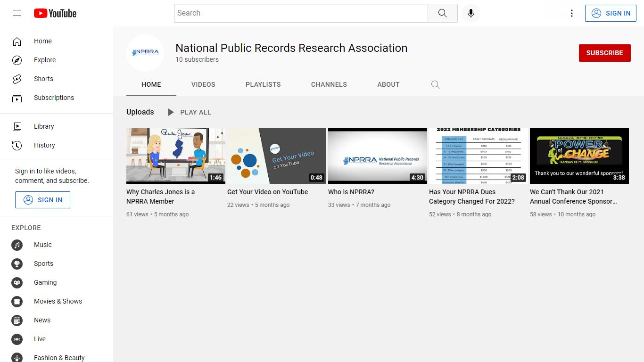Click the search magnifier button

pyautogui.click(x=442, y=13)
